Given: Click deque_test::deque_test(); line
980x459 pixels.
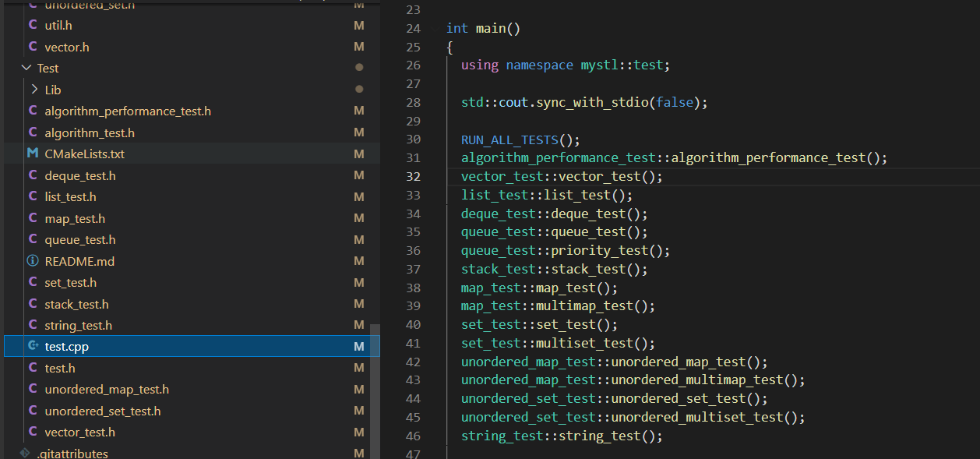Looking at the screenshot, I should tap(555, 214).
